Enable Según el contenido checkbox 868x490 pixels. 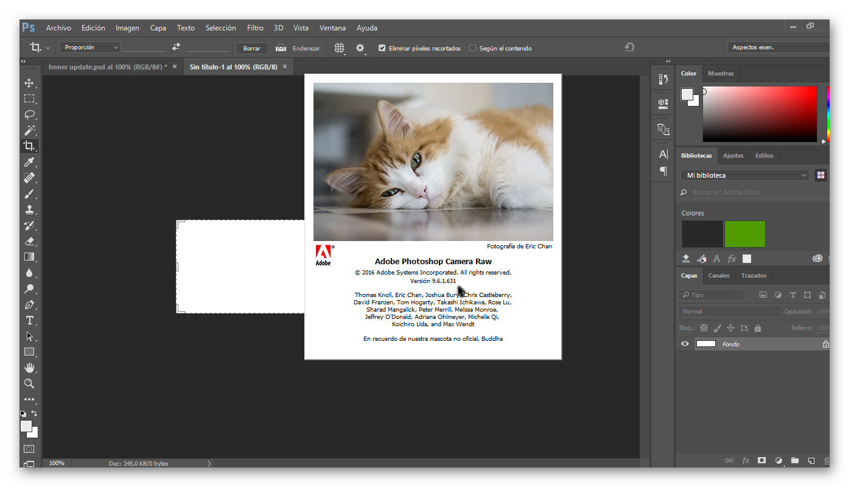tap(472, 48)
